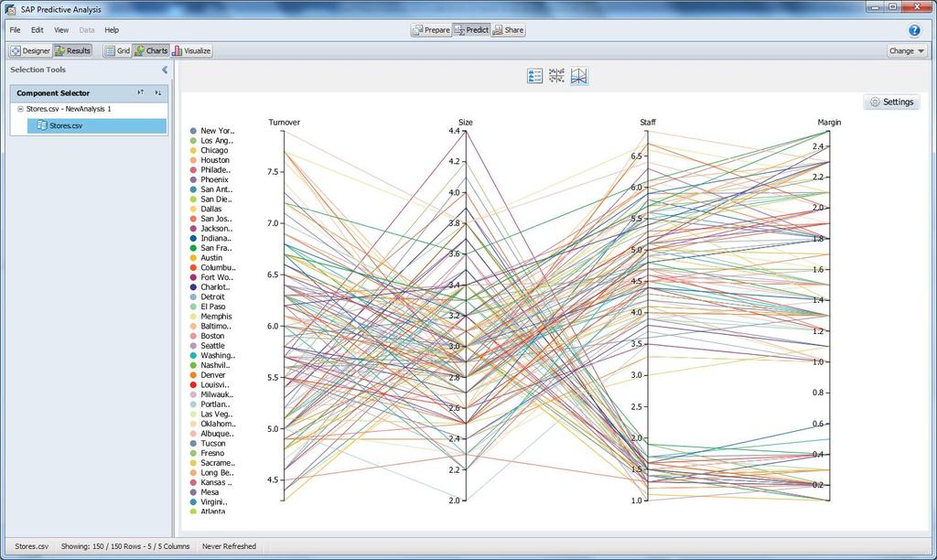
Task: Select the Boston legend entry text
Action: point(212,336)
